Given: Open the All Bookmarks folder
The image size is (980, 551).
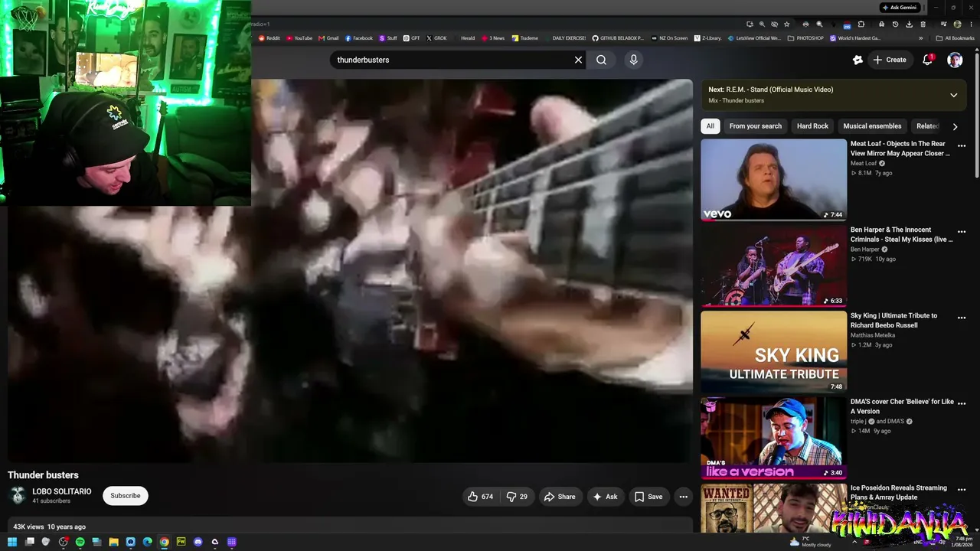Looking at the screenshot, I should (x=955, y=38).
